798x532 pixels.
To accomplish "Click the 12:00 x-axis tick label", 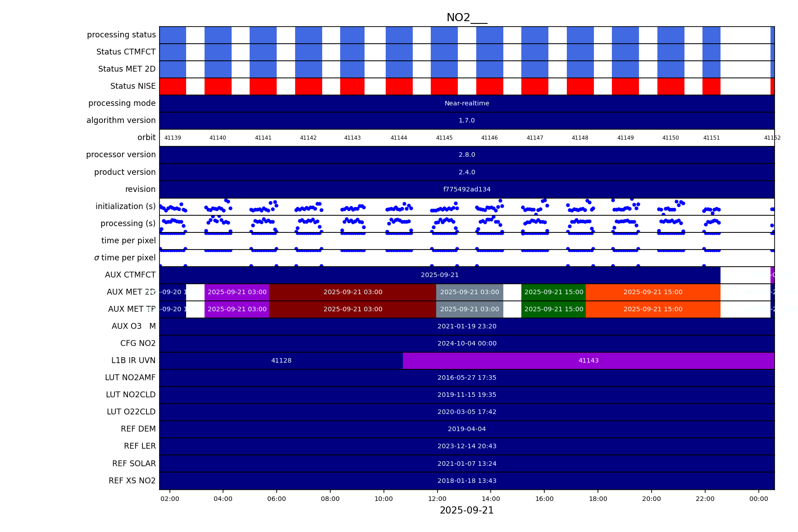I will point(437,499).
